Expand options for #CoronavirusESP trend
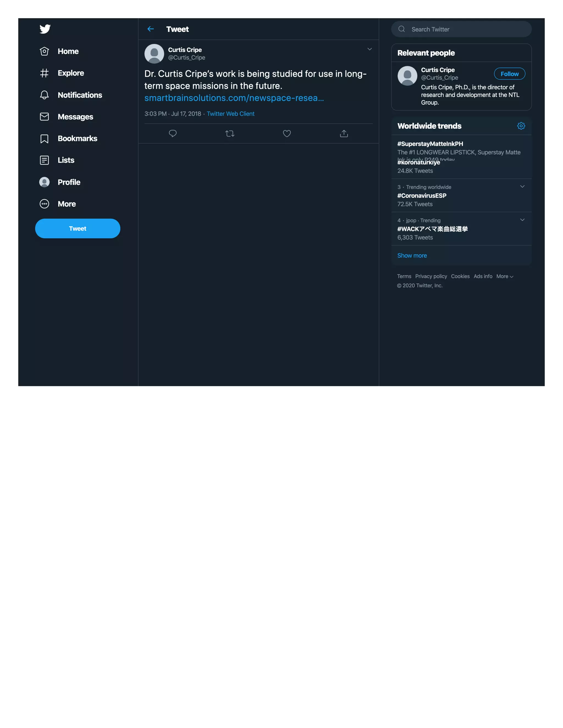The width and height of the screenshot is (563, 728). (522, 186)
